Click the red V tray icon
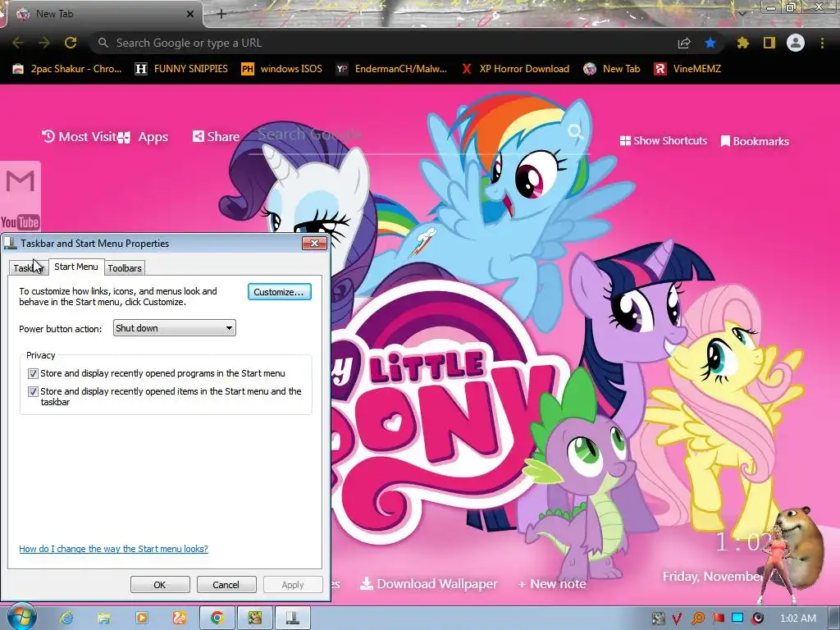Screen dimensions: 840x630 (x=677, y=619)
